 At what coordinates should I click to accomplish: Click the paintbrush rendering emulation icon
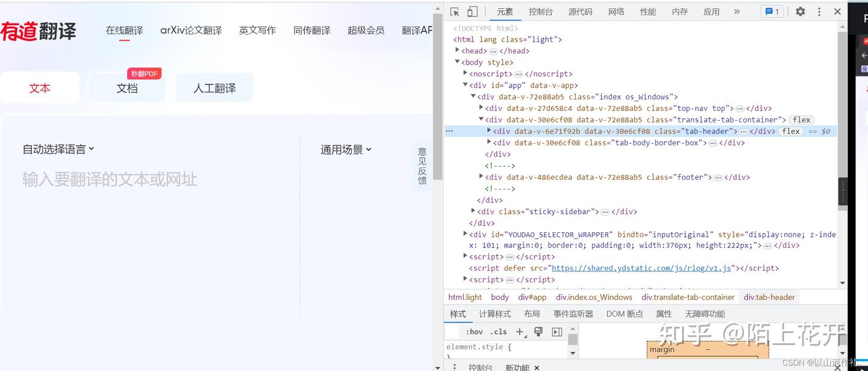pyautogui.click(x=538, y=332)
